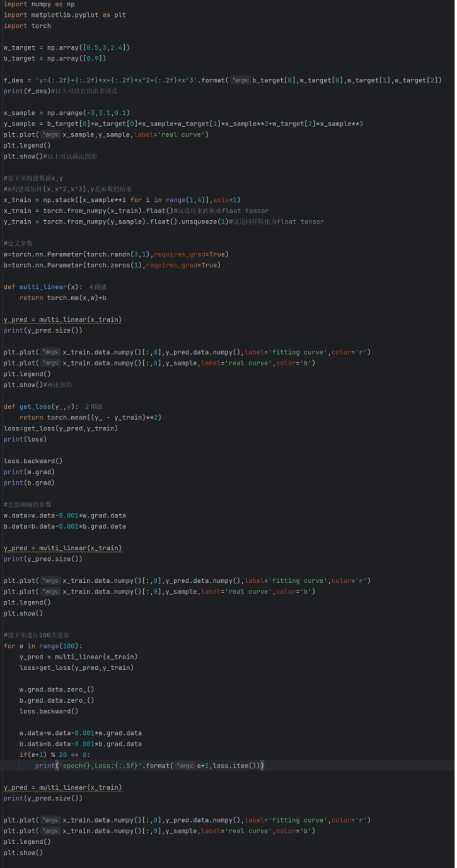Click the w_target = np.array line

(66, 47)
